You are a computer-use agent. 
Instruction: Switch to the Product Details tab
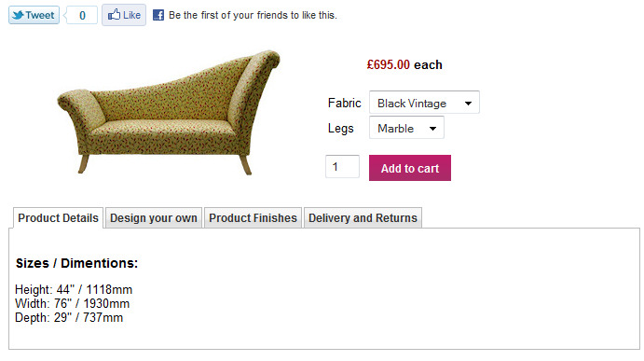click(58, 218)
